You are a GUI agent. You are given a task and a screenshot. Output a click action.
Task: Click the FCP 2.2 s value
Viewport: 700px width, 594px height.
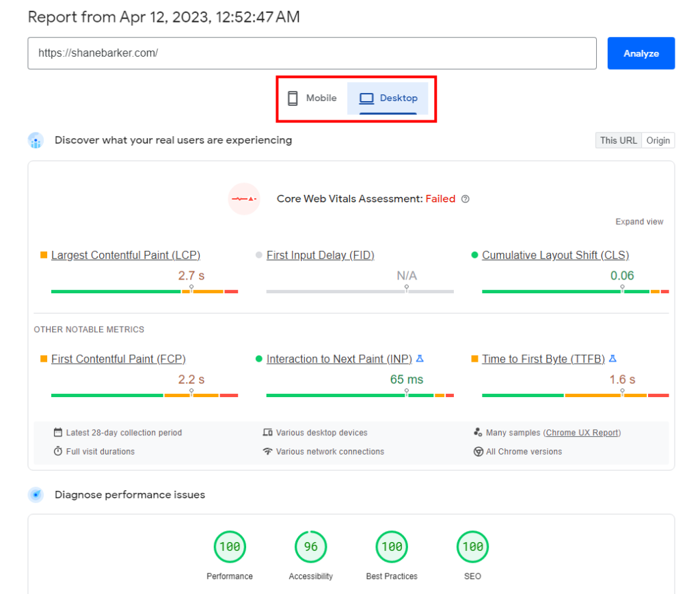coord(191,380)
